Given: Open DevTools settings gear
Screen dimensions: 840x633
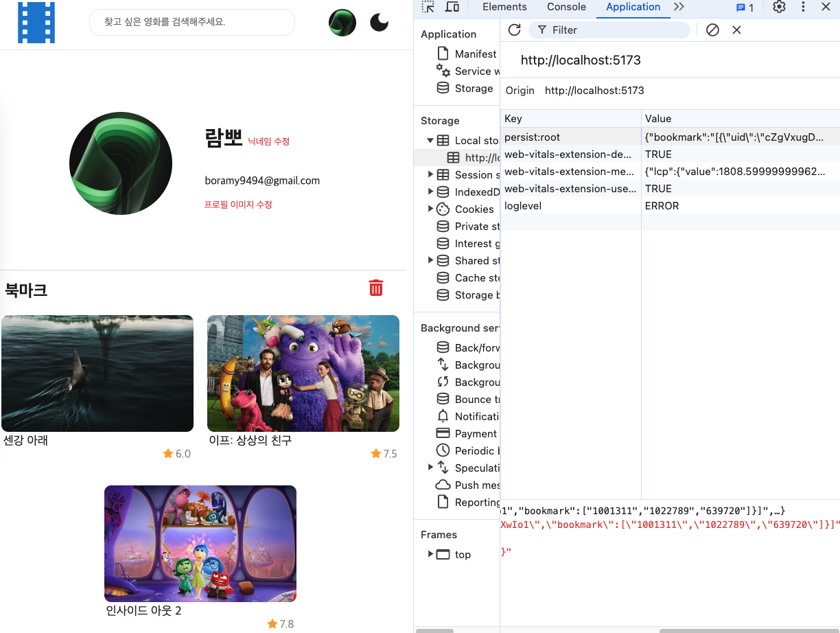Looking at the screenshot, I should [x=779, y=7].
